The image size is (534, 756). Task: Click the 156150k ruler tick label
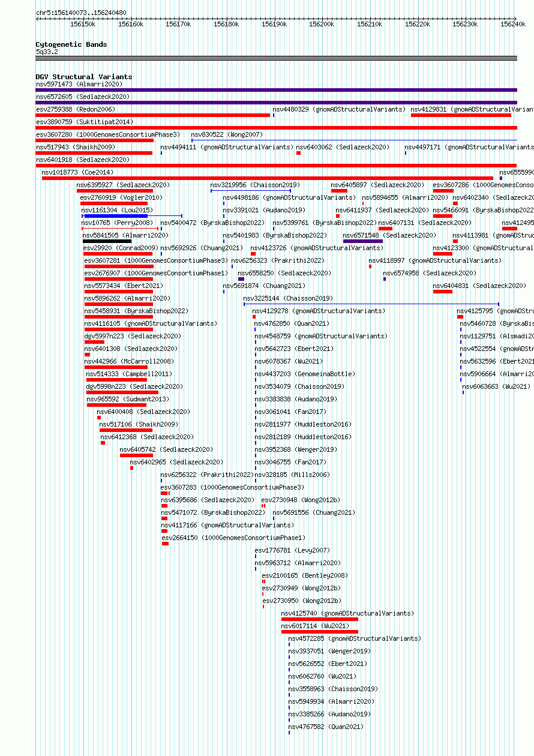[83, 25]
